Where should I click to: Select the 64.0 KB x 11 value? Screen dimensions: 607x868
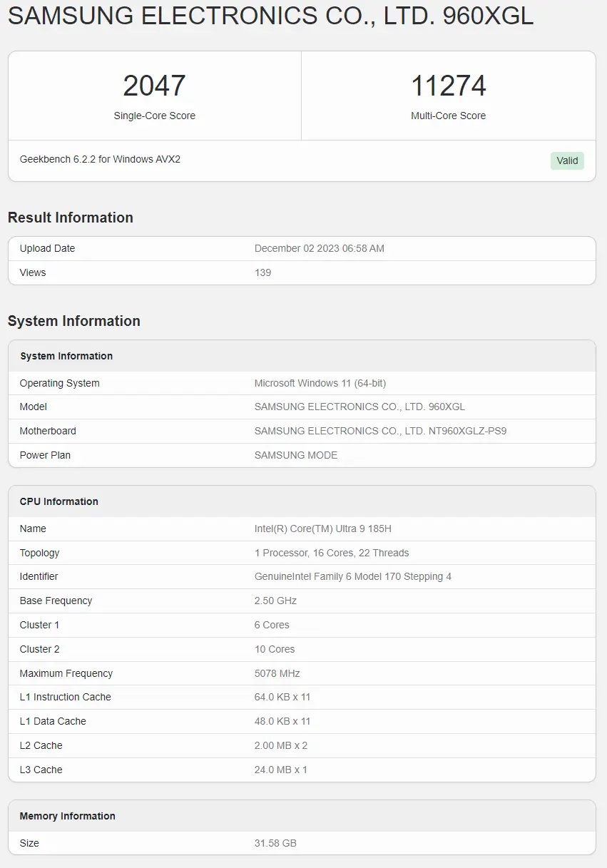click(x=282, y=697)
